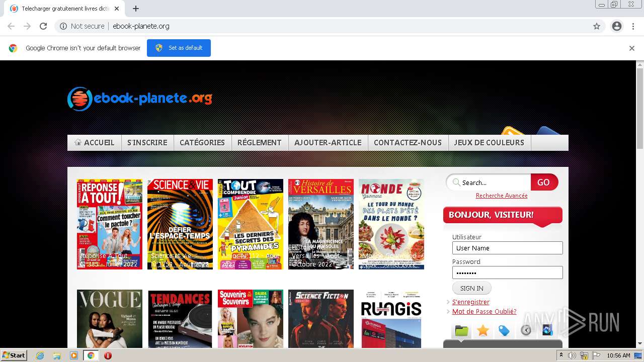Image resolution: width=644 pixels, height=362 pixels.
Task: Open the Tendances magazine cover
Action: 180,319
